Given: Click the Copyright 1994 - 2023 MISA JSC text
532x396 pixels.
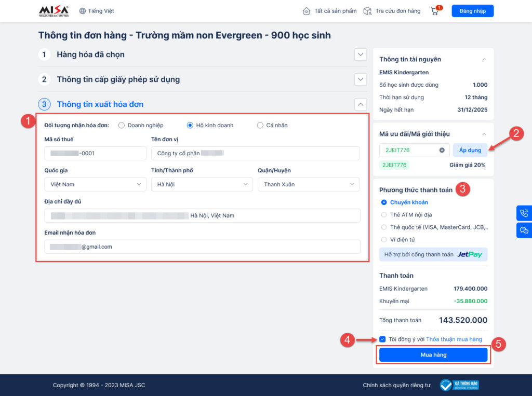Looking at the screenshot, I should point(99,385).
